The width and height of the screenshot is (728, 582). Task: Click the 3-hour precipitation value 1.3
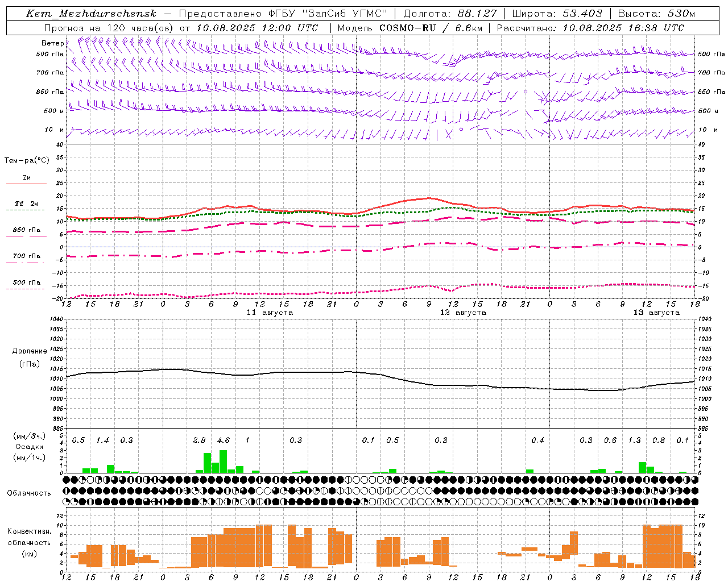[x=634, y=440]
